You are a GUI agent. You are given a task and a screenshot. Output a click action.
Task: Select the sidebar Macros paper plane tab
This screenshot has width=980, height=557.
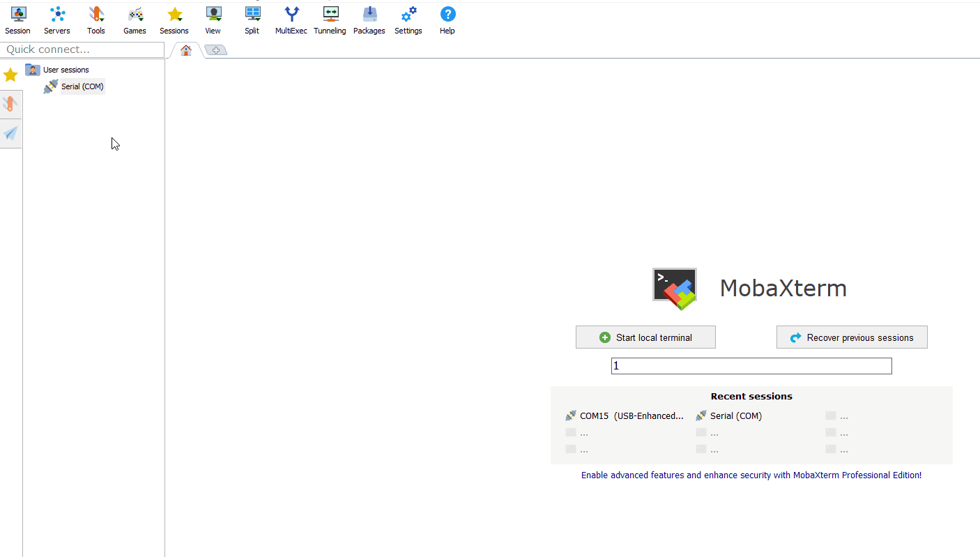[10, 133]
